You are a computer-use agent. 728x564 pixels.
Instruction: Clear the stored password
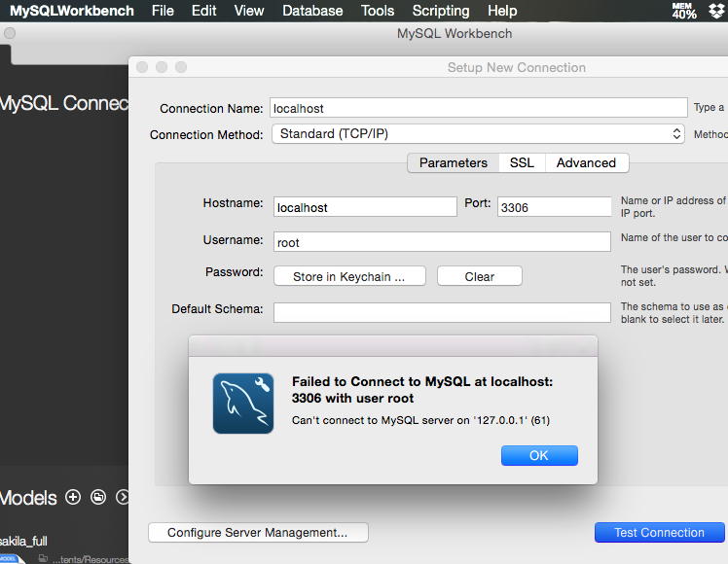coord(479,276)
